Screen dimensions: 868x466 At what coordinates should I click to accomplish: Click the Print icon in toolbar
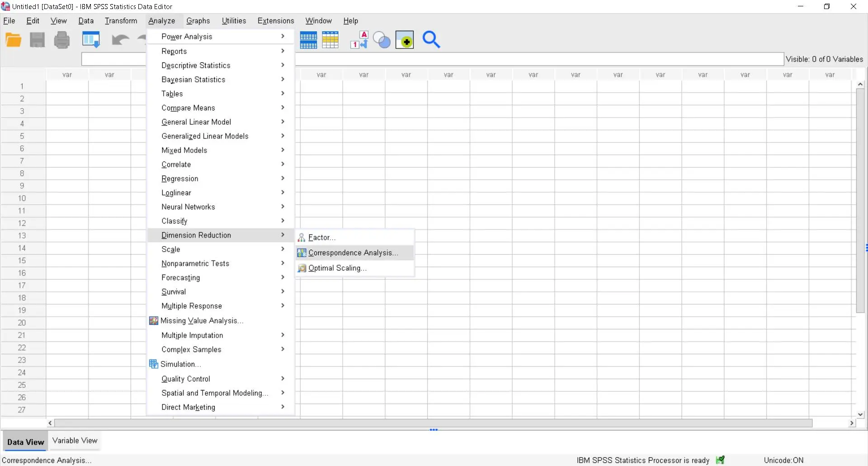tap(62, 40)
